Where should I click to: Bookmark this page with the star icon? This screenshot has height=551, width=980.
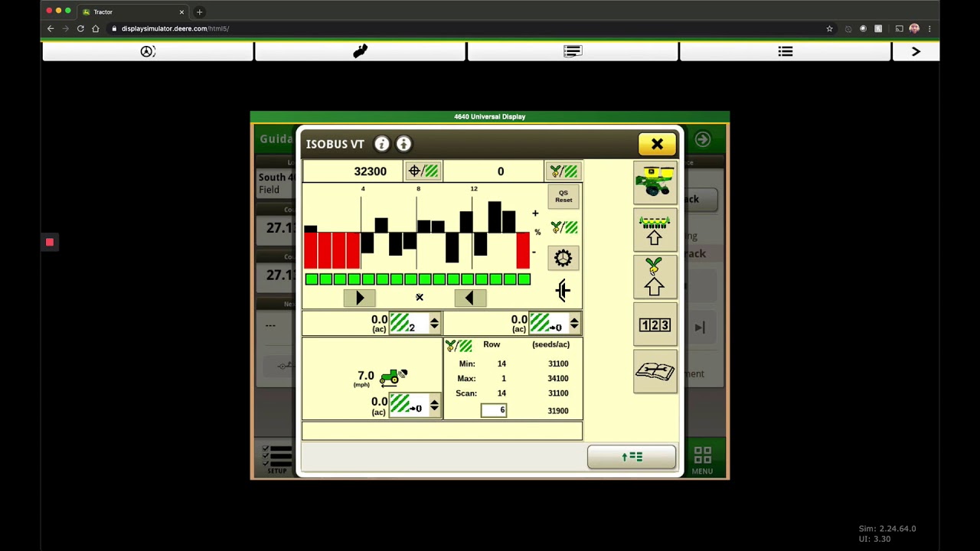pos(829,28)
